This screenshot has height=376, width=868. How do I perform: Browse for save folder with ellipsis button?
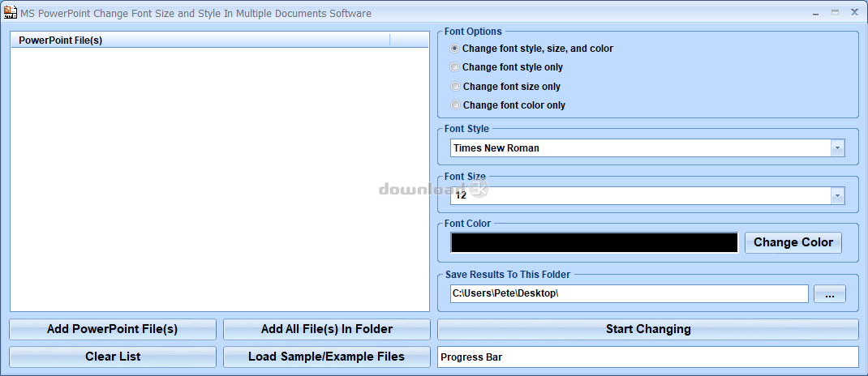coord(829,294)
